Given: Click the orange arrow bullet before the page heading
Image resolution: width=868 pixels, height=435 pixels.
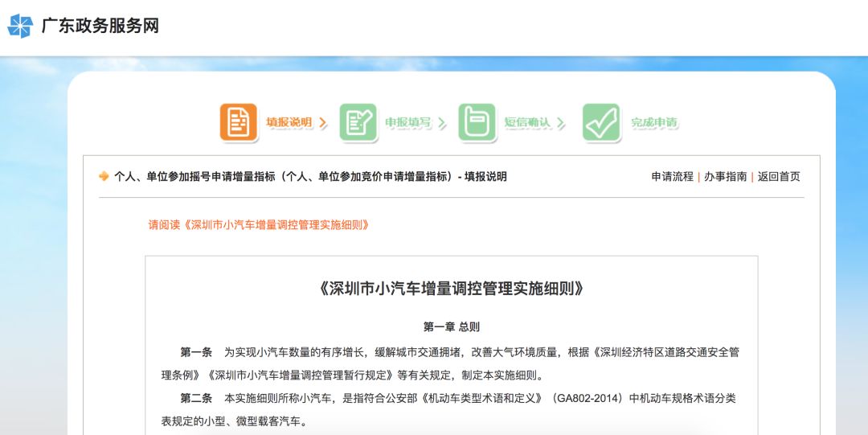Looking at the screenshot, I should click(x=104, y=177).
